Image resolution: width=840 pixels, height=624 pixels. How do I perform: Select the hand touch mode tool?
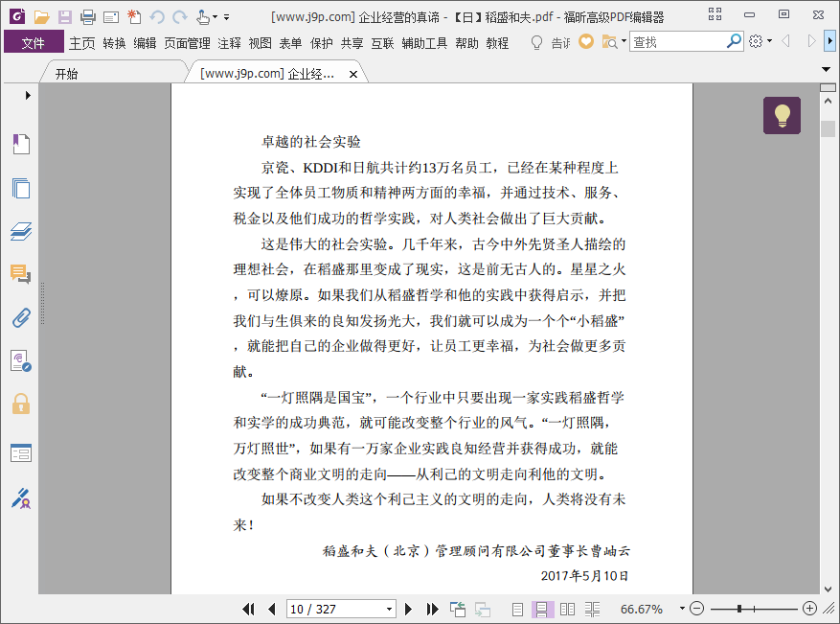tap(202, 17)
